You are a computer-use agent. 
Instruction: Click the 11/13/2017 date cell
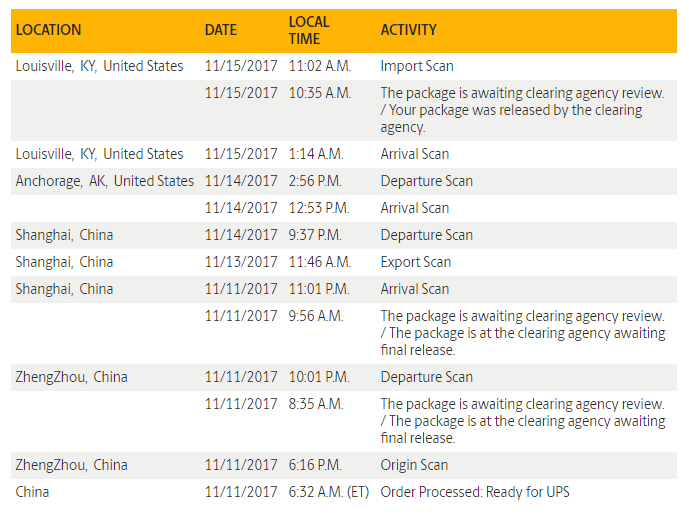[x=241, y=262]
